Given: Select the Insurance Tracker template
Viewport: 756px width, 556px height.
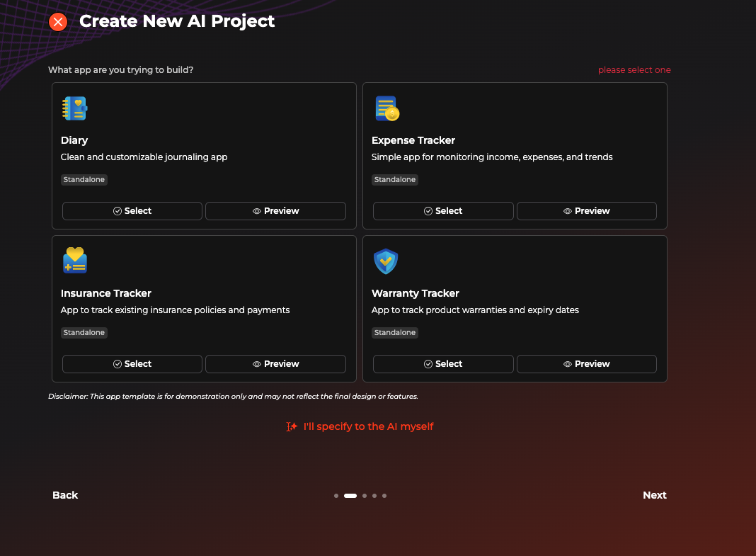Looking at the screenshot, I should [x=132, y=364].
